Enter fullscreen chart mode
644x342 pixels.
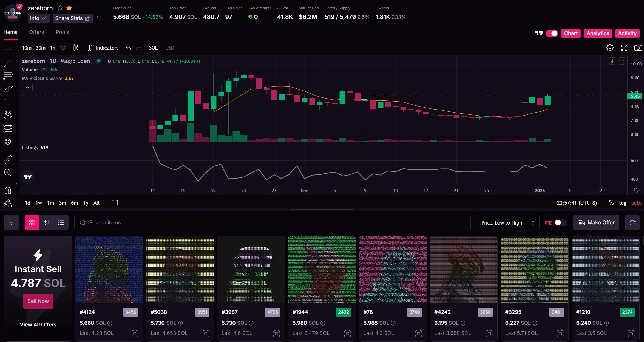(x=624, y=48)
